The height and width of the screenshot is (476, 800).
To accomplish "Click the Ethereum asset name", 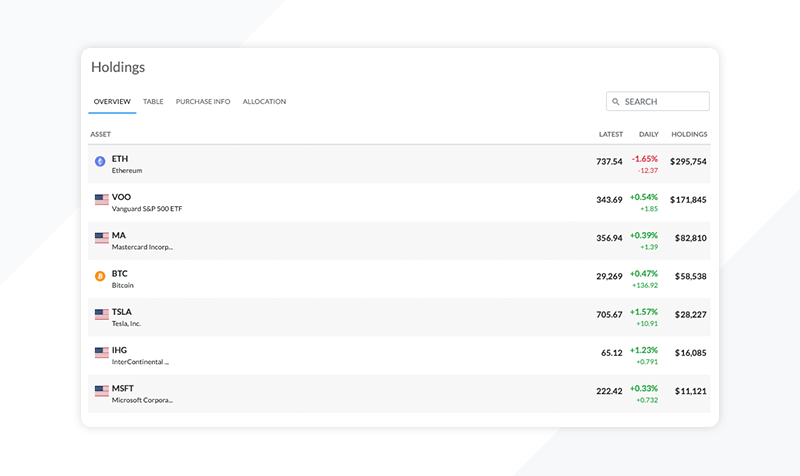I will pos(127,170).
